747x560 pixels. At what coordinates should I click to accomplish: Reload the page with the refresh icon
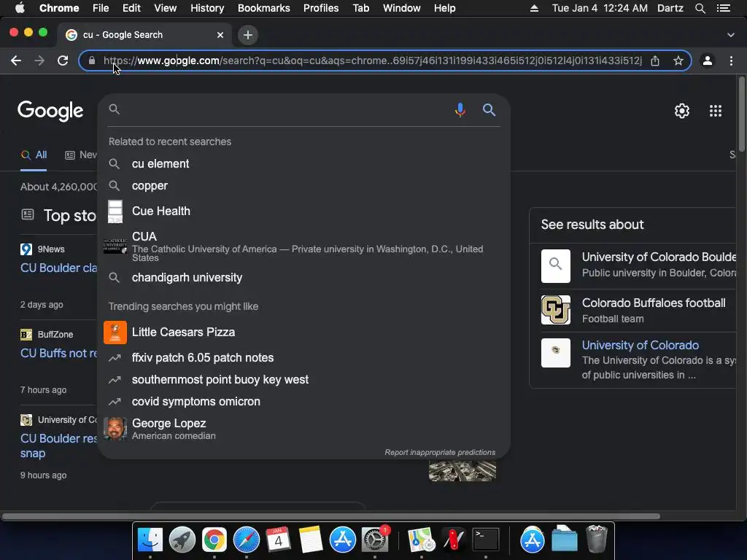coord(63,61)
